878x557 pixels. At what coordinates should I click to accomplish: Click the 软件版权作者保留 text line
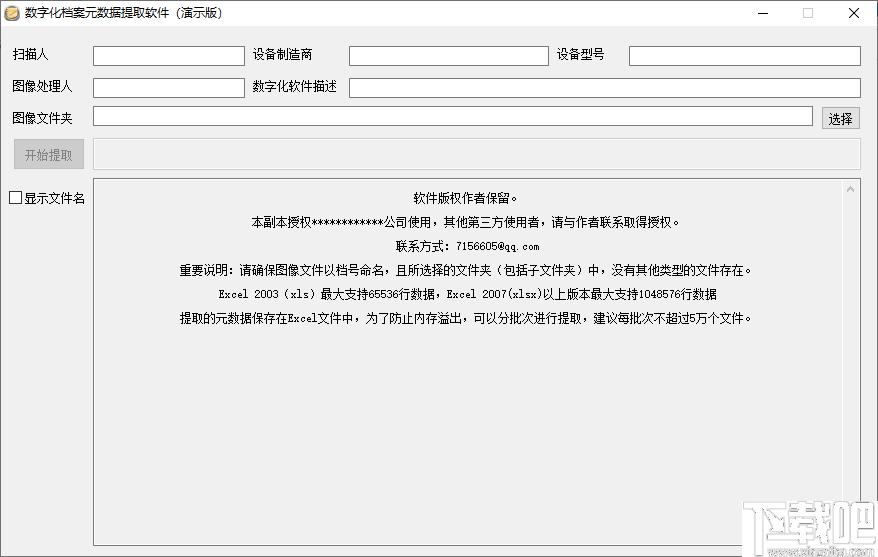pos(465,198)
